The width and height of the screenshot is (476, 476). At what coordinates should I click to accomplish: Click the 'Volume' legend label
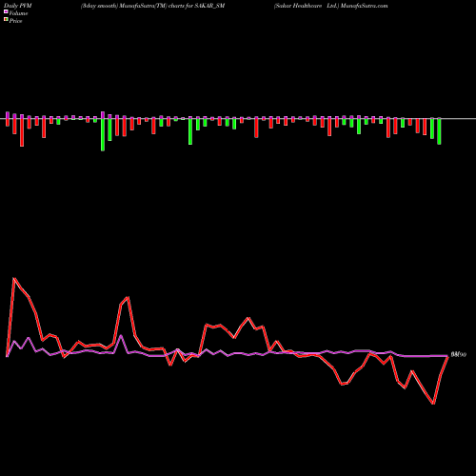(x=18, y=13)
